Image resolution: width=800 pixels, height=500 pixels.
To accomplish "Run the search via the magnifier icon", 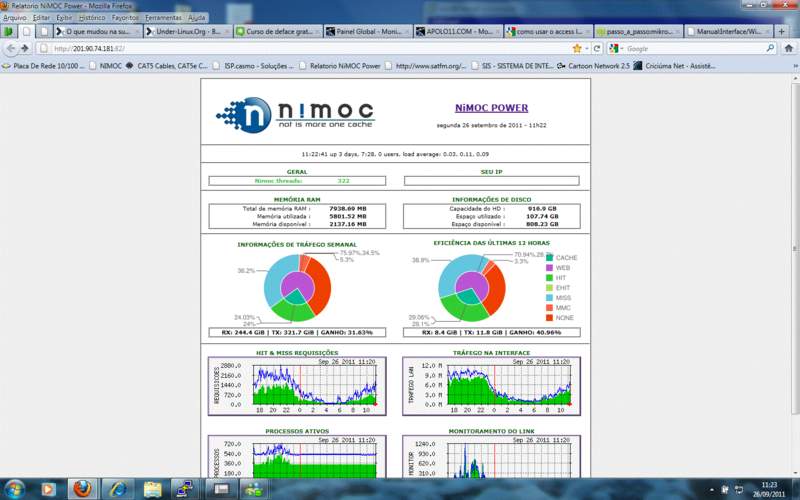I will (x=770, y=48).
